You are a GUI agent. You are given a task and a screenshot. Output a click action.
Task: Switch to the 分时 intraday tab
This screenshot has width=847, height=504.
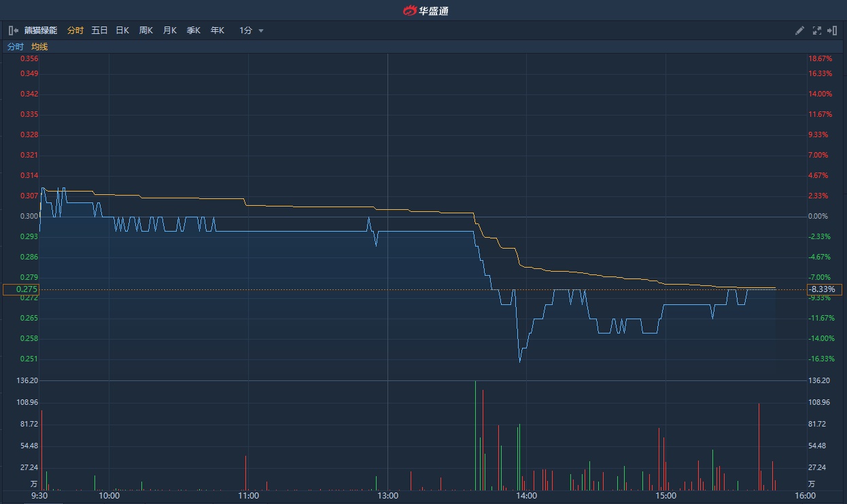(x=75, y=31)
